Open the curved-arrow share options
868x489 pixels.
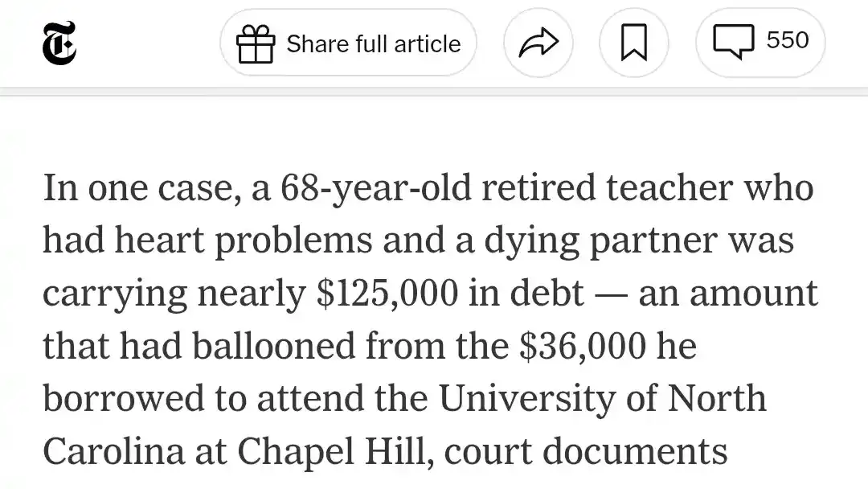538,43
